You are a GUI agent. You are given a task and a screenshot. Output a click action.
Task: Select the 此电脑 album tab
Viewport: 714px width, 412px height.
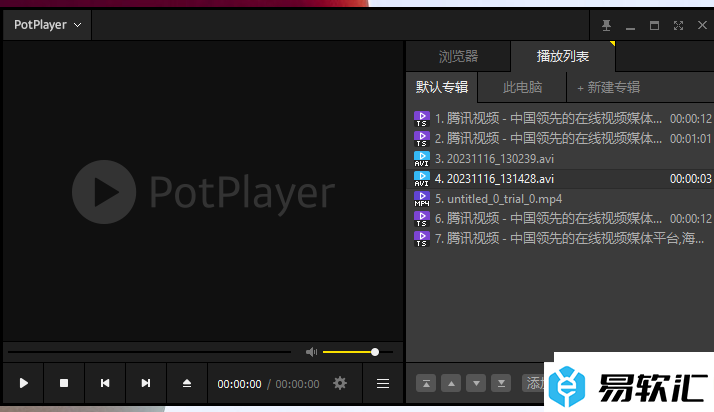click(522, 88)
